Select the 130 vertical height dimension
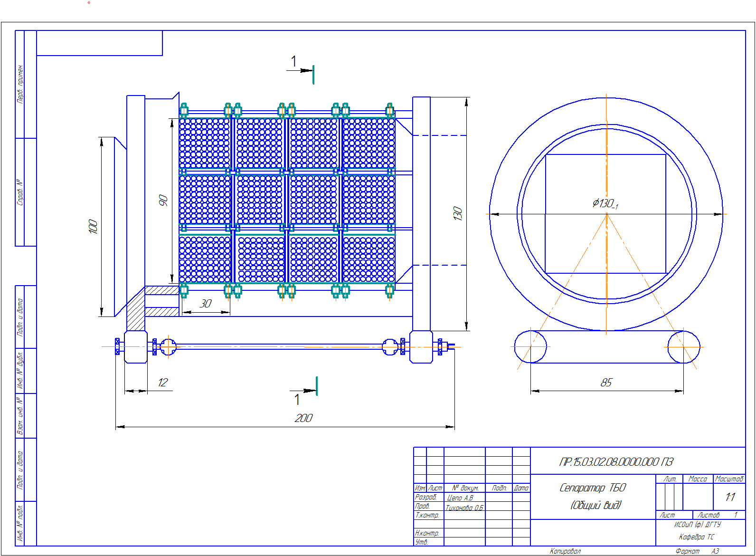 pos(457,213)
